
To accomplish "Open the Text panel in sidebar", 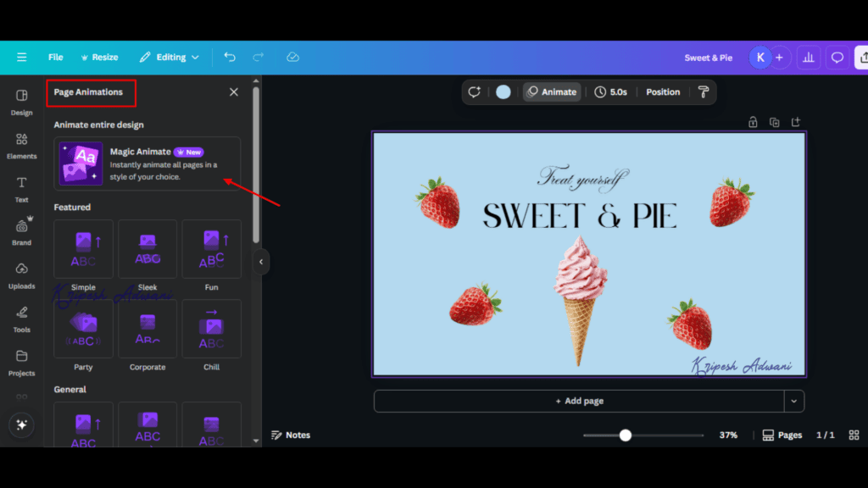I will click(21, 188).
